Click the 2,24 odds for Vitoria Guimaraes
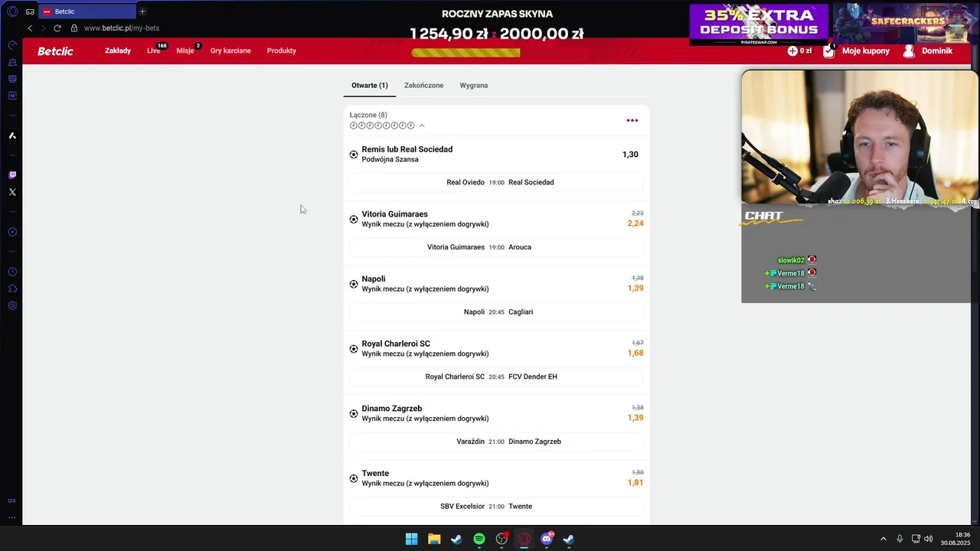This screenshot has height=551, width=980. pyautogui.click(x=635, y=223)
